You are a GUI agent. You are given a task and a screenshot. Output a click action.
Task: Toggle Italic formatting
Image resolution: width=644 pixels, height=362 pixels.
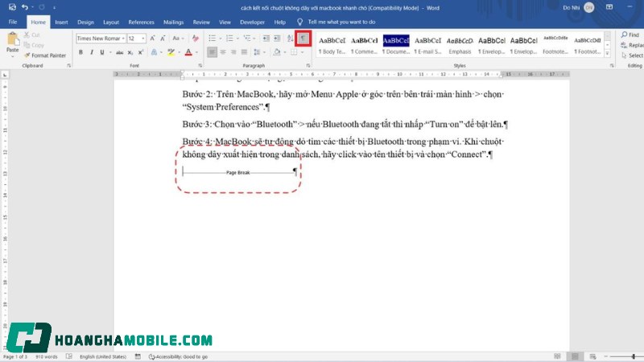coord(91,52)
